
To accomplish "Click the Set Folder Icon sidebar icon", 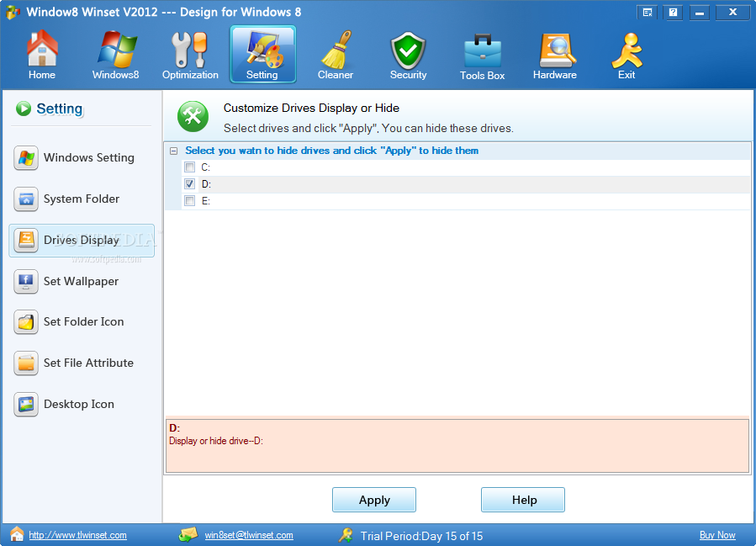I will [x=26, y=321].
